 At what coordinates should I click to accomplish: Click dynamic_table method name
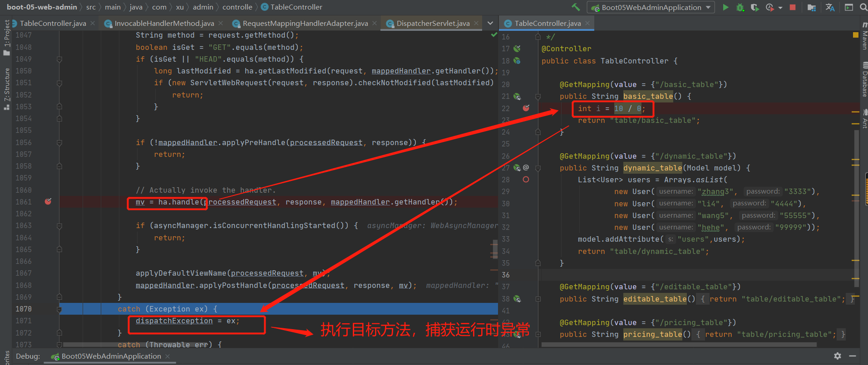pyautogui.click(x=652, y=168)
